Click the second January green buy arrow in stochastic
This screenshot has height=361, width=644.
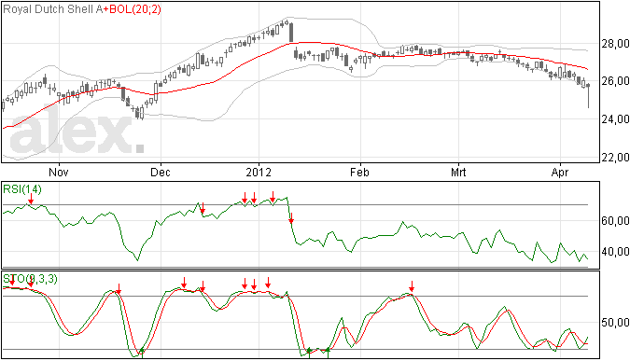[x=328, y=353]
